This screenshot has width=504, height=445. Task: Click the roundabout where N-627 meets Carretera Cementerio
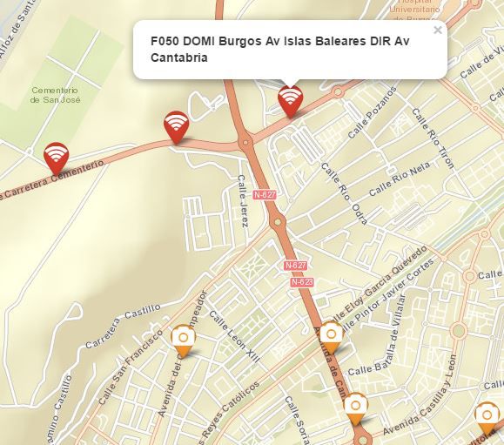[x=245, y=142]
